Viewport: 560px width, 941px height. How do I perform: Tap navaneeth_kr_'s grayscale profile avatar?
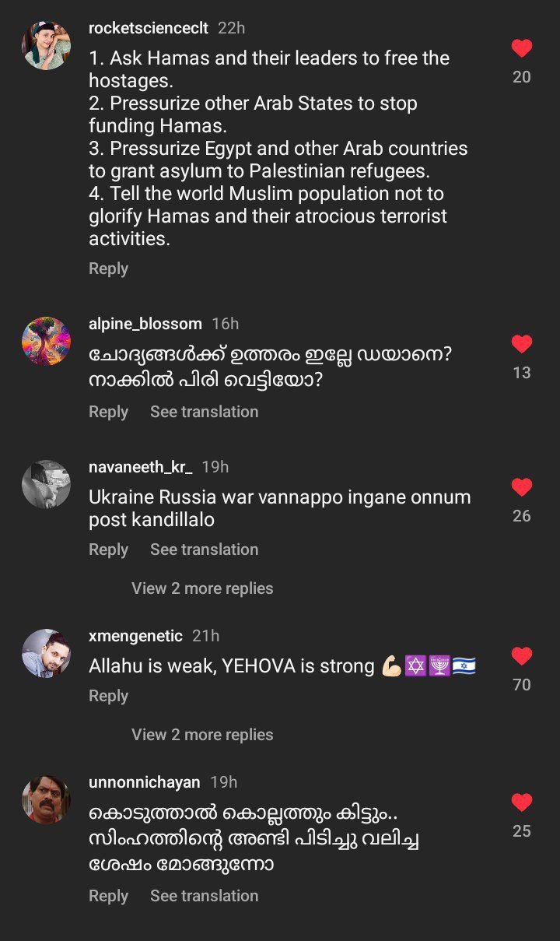[x=46, y=484]
